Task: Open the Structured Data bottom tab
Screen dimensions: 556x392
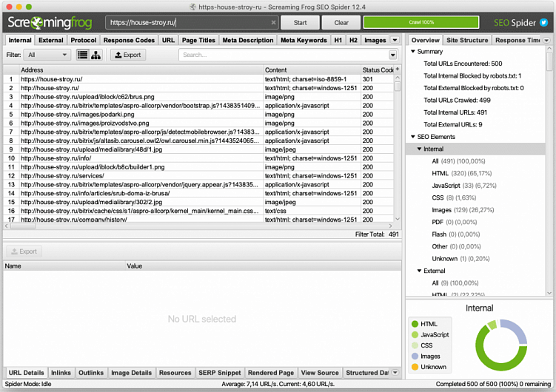Action: point(367,373)
